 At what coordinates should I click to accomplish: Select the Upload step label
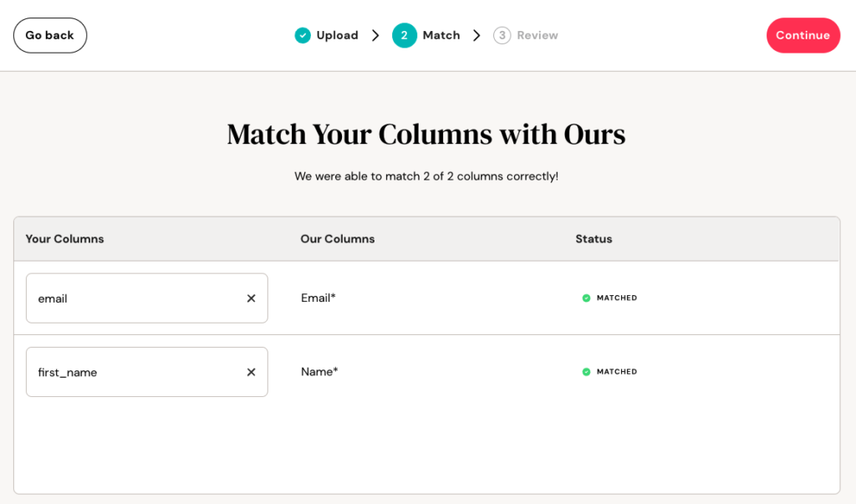click(x=337, y=35)
